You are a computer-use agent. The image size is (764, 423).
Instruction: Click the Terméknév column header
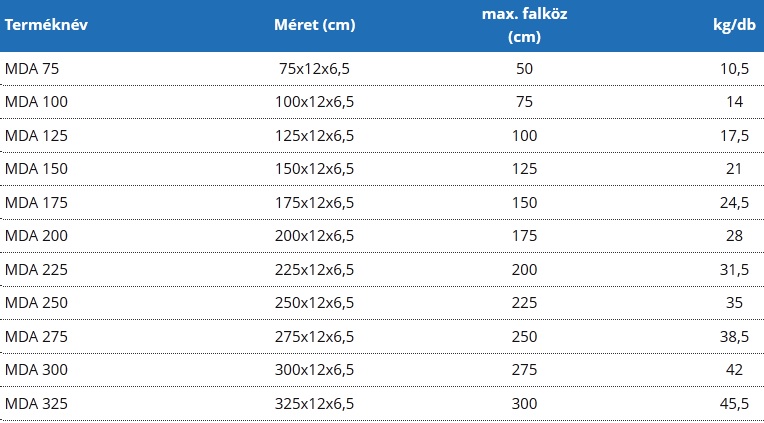tap(46, 25)
